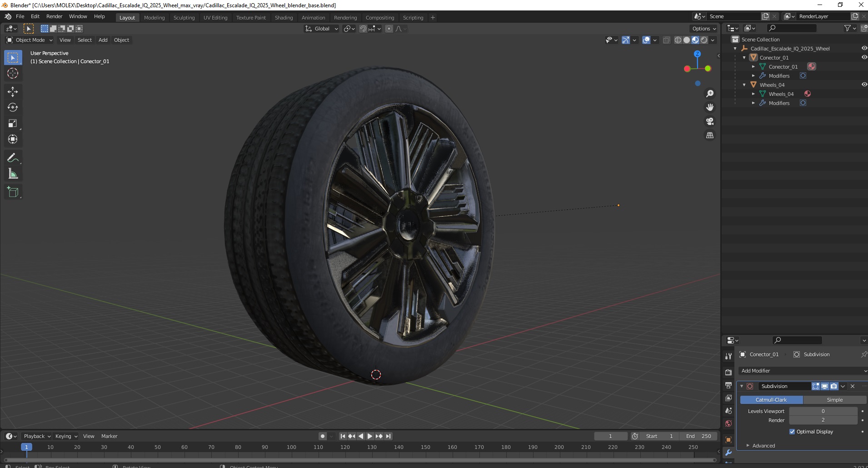Screen dimensions: 868x468
Task: Click the Levels Viewport value field
Action: pos(823,411)
